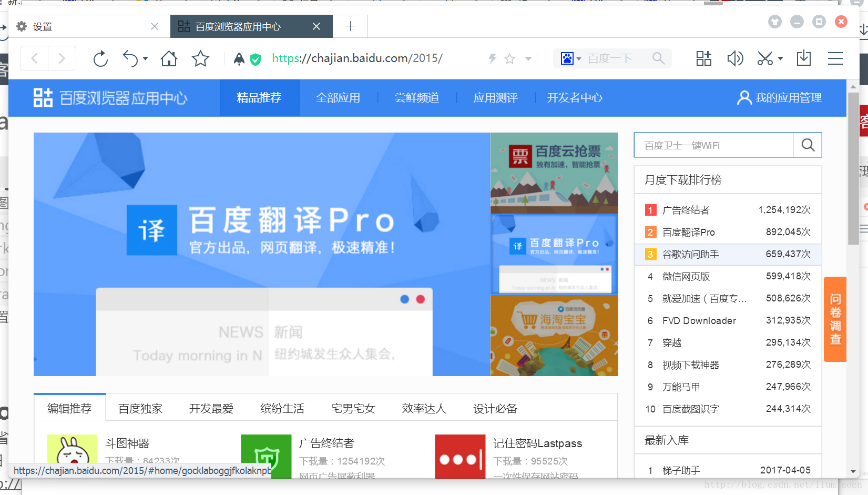Open the extensions grid-plus icon
The image size is (868, 495).
coord(703,58)
